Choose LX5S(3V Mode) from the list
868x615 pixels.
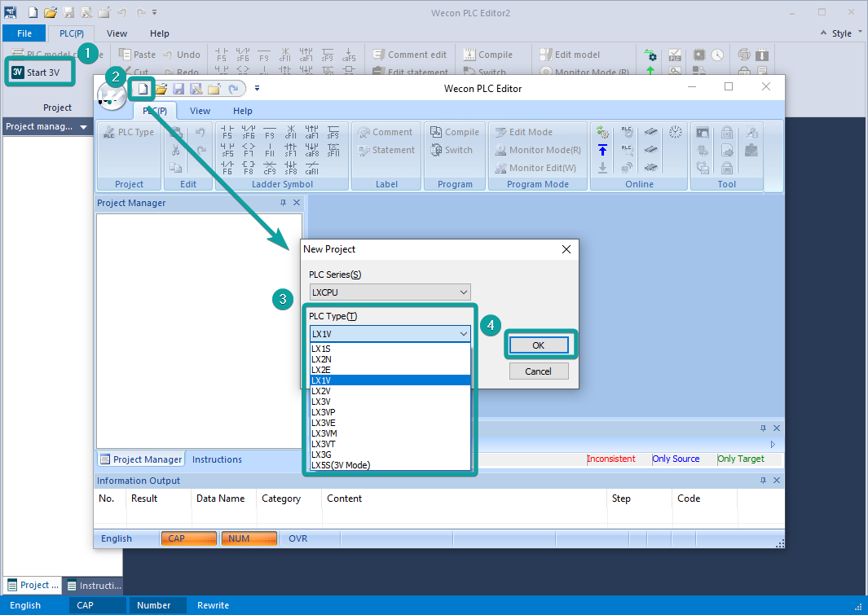[x=341, y=465]
